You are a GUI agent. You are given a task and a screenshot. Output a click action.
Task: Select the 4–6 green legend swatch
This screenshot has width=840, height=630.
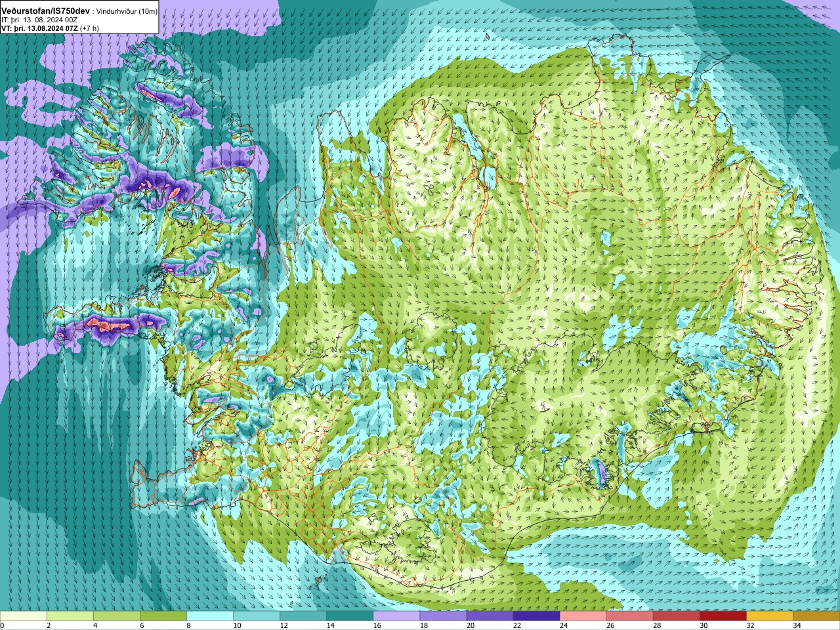[117, 617]
